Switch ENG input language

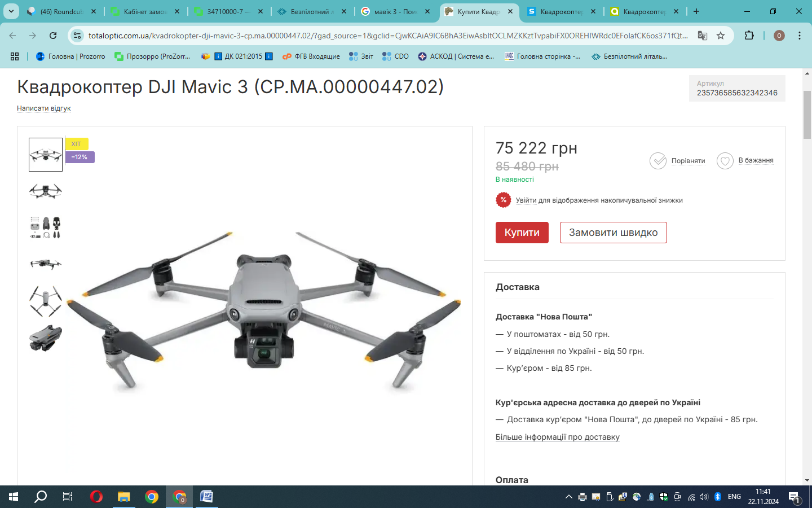pyautogui.click(x=734, y=497)
